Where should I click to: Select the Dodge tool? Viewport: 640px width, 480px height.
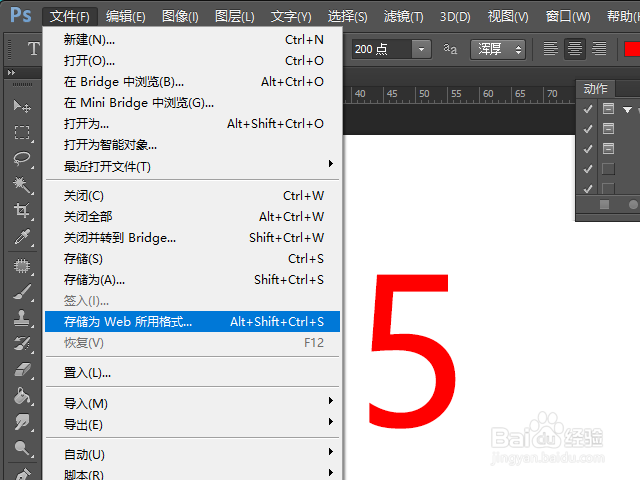pos(22,448)
